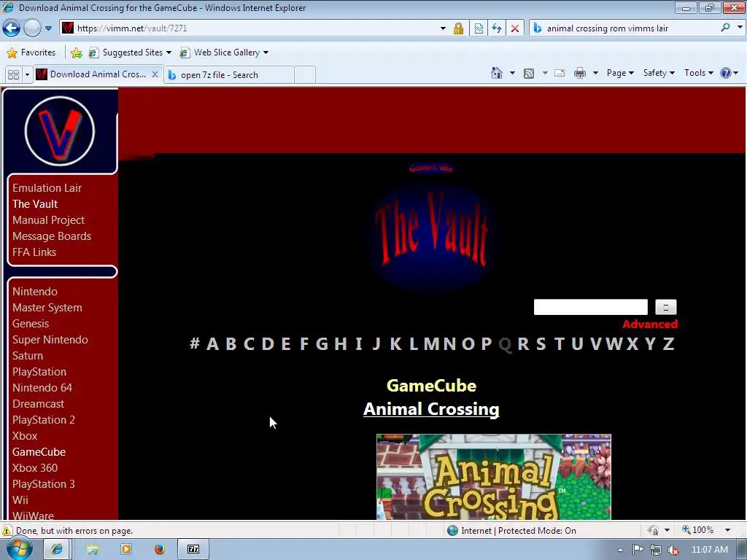747x560 pixels.
Task: Click the Home icon in command bar
Action: tap(496, 73)
